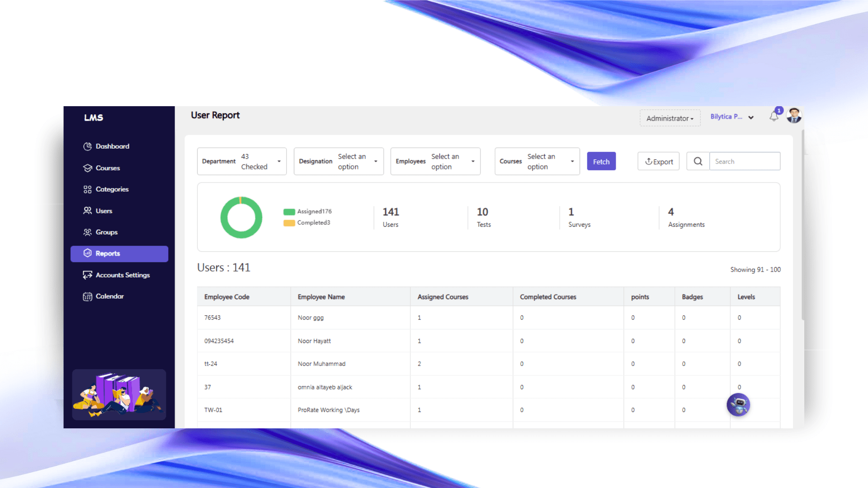Open the Calendar sidebar icon
The height and width of the screenshot is (488, 868).
pos(87,296)
